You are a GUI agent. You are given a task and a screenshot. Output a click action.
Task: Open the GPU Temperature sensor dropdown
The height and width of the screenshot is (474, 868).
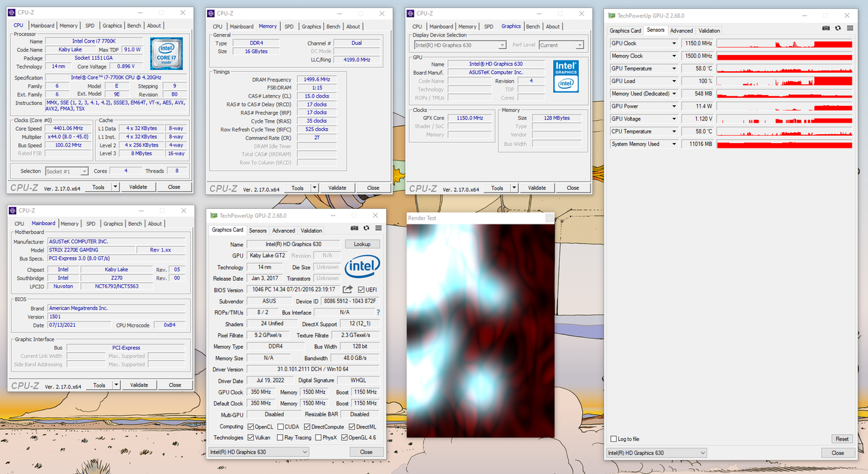pos(674,68)
